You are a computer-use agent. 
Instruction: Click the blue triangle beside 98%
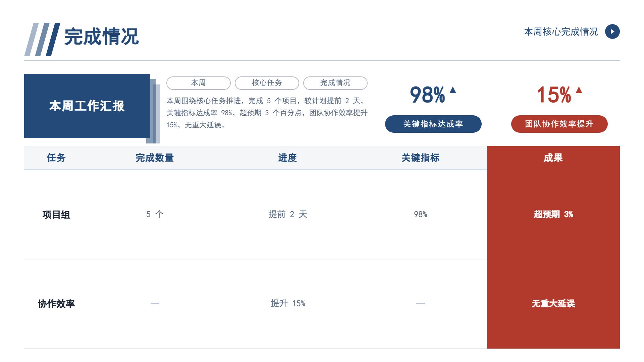pos(453,90)
